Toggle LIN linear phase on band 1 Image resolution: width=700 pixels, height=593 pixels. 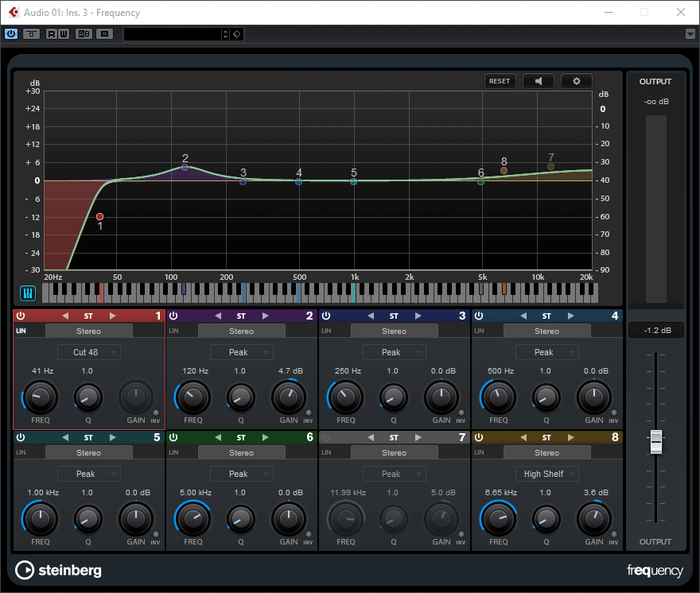tap(21, 331)
